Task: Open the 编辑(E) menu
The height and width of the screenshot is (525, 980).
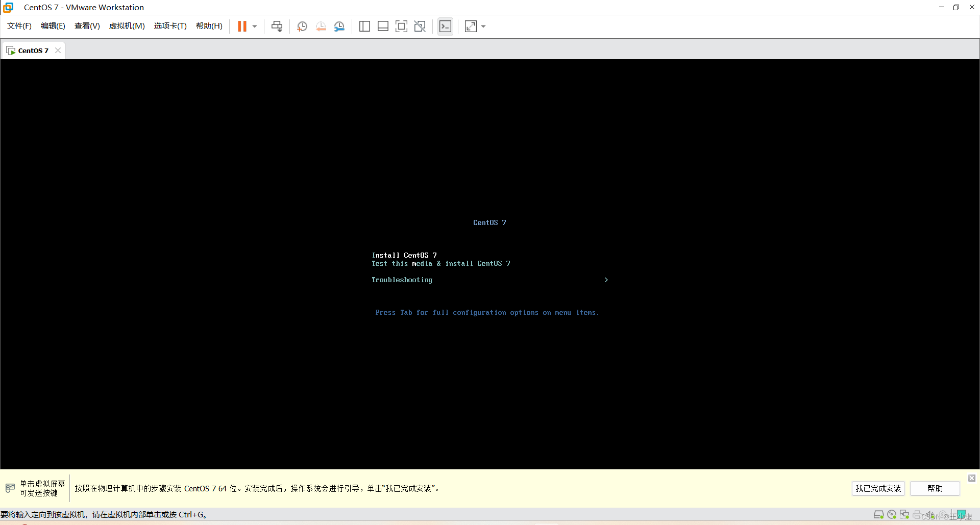Action: (53, 26)
